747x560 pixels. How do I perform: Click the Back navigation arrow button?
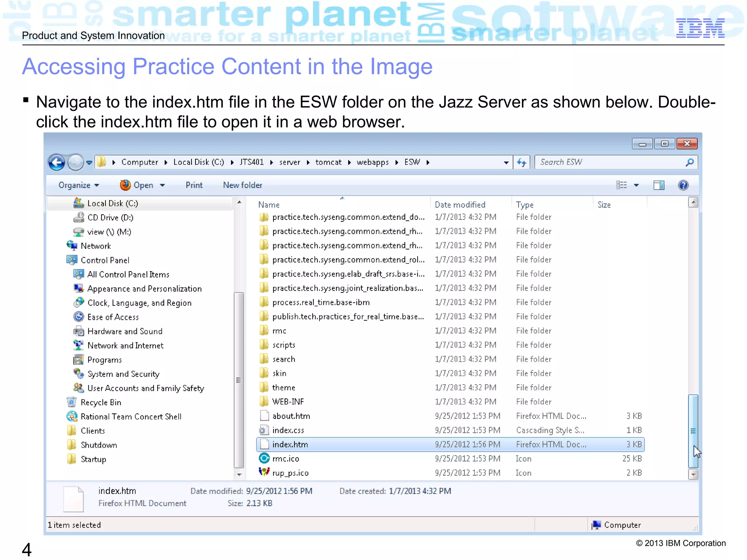coord(57,162)
